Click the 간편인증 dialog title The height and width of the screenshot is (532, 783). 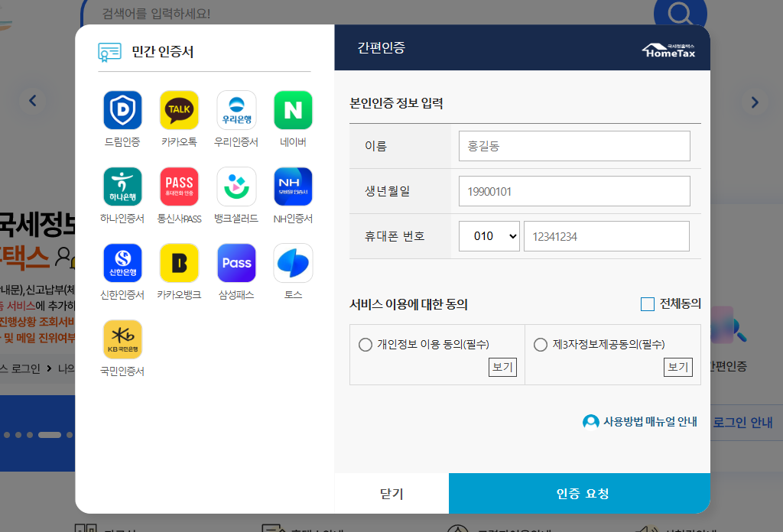pyautogui.click(x=381, y=48)
